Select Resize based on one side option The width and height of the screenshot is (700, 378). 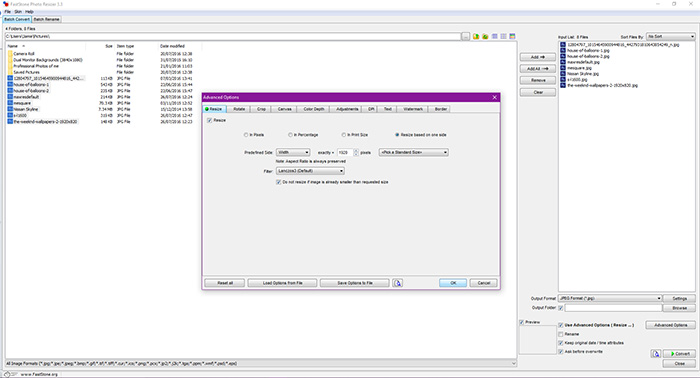pos(397,135)
